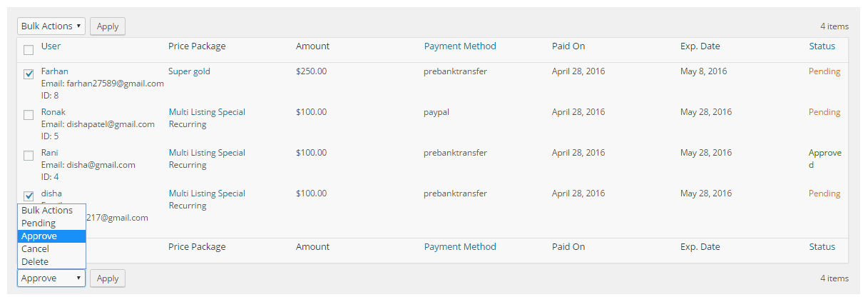
Task: Toggle the select-all checkbox in header
Action: pos(29,50)
